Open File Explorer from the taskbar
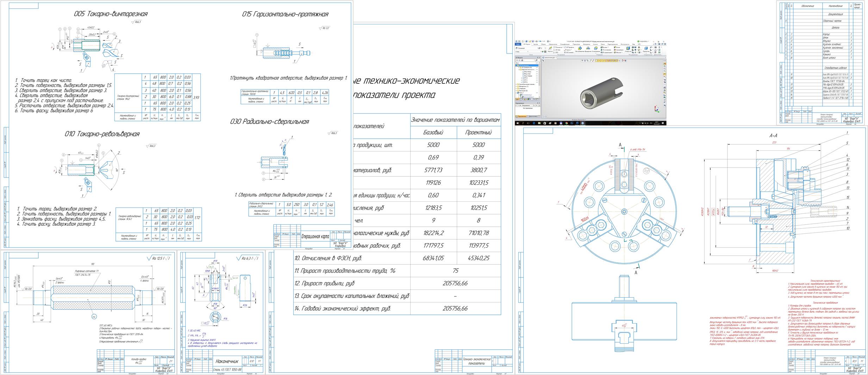 pyautogui.click(x=539, y=123)
